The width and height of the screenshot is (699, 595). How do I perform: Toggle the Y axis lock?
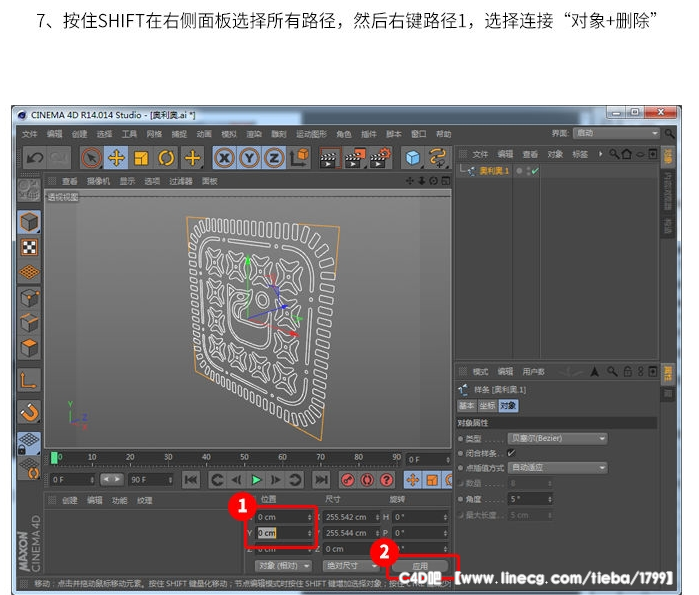[249, 158]
